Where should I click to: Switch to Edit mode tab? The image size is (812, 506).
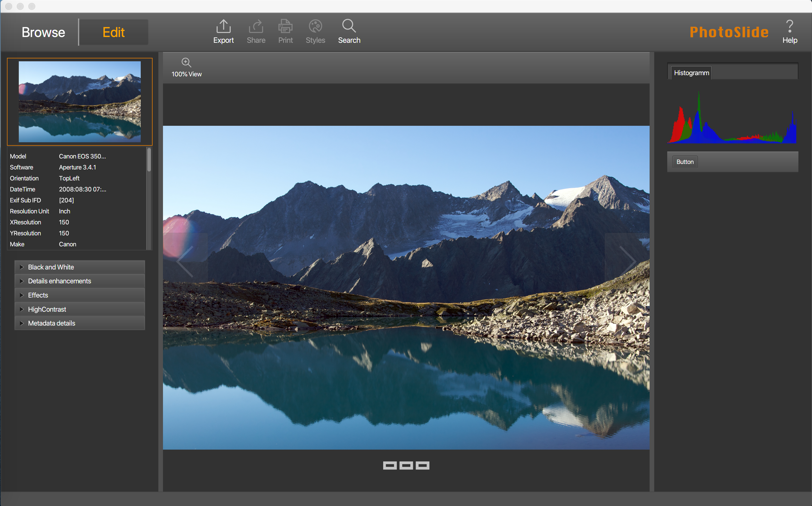113,31
